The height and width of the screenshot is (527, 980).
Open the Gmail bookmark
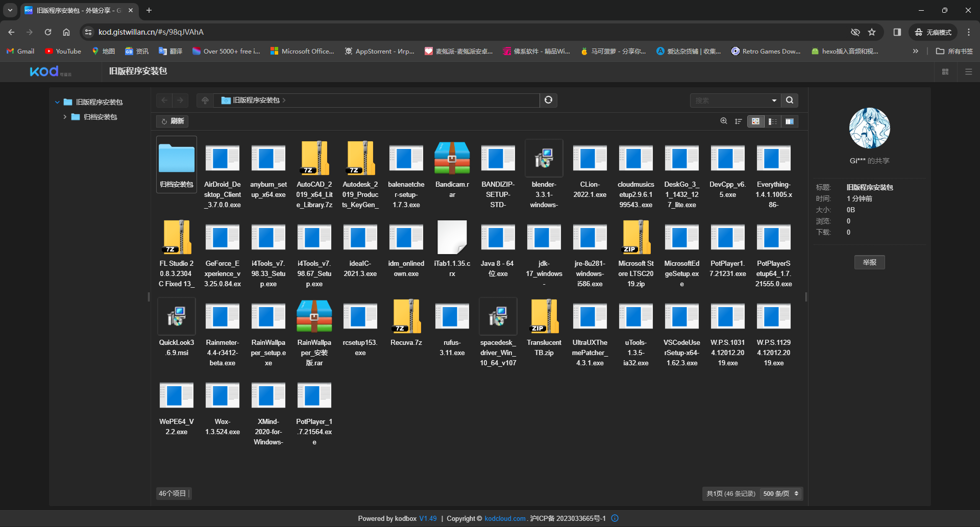pos(20,51)
